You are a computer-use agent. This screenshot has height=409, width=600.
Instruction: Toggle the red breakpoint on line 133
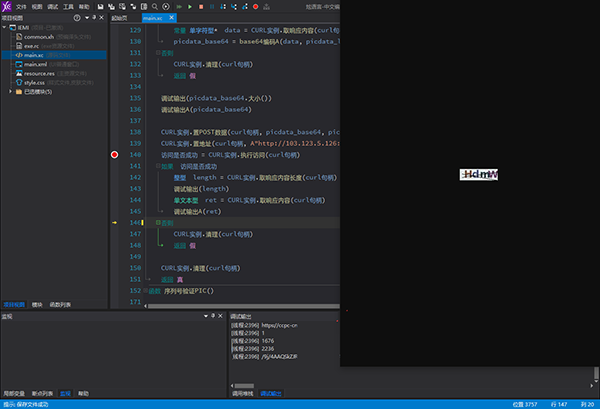point(116,155)
